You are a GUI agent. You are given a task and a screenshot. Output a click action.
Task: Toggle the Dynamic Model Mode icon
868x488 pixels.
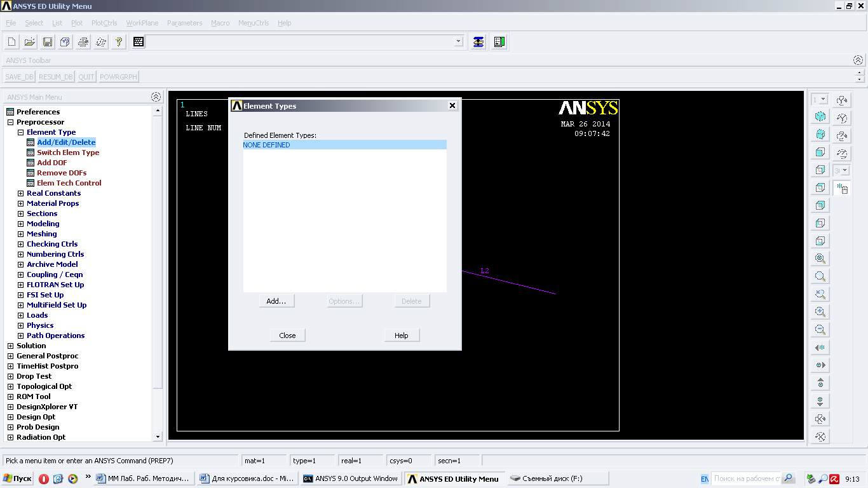tap(842, 189)
